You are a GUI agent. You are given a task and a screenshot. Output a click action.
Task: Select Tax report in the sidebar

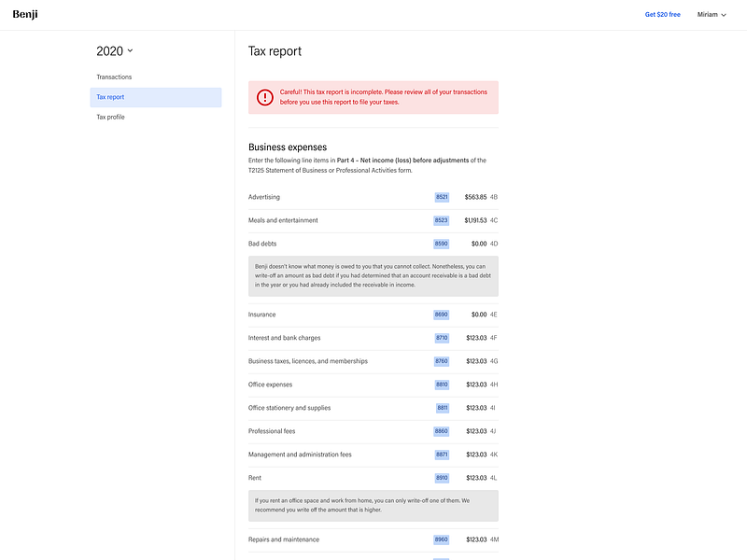(x=156, y=97)
